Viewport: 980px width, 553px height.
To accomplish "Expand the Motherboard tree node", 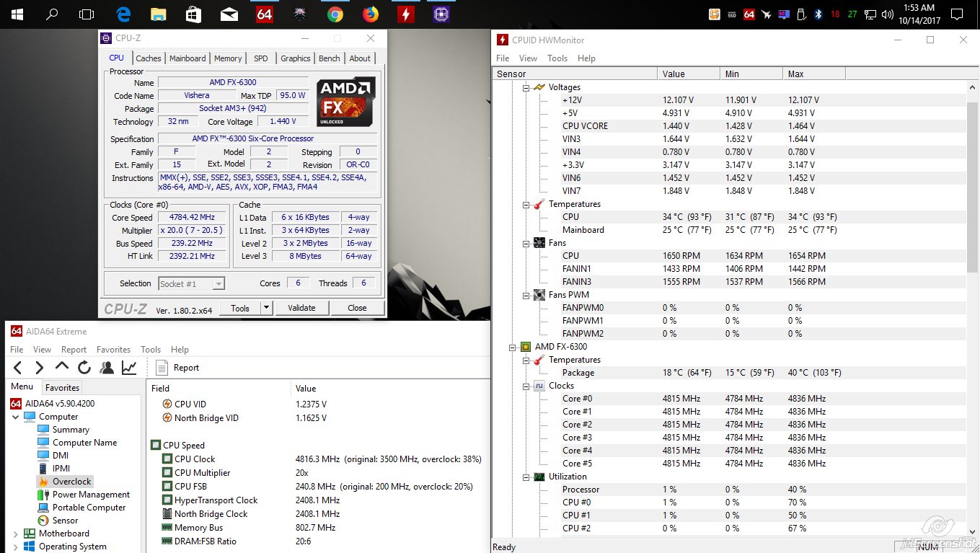I will pyautogui.click(x=16, y=534).
